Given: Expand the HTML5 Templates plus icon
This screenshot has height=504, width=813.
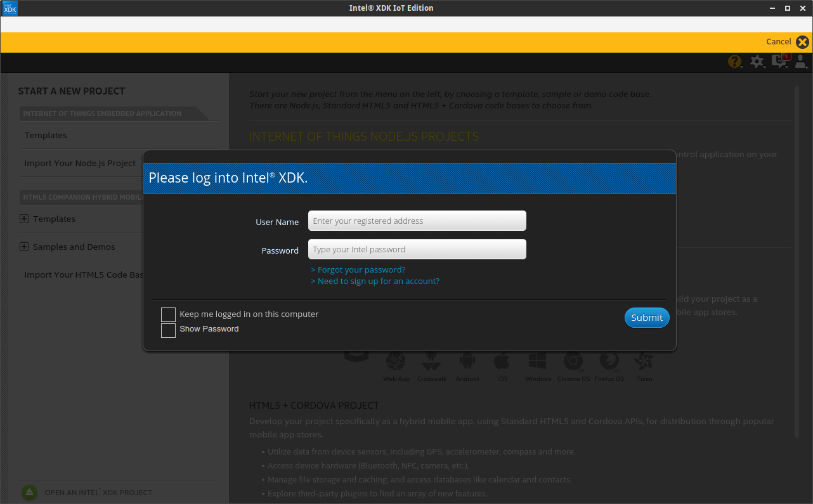Looking at the screenshot, I should (x=24, y=219).
